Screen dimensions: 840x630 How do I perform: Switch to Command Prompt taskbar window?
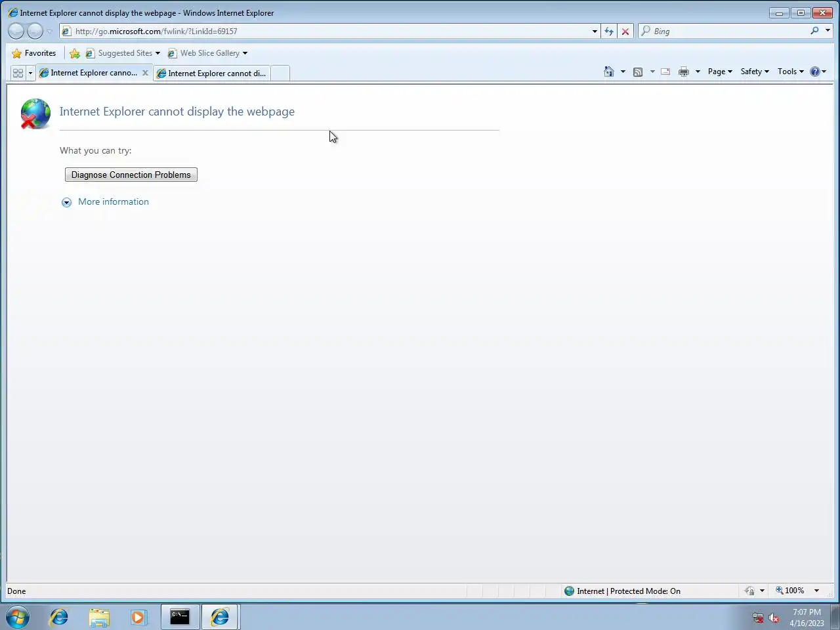tap(180, 617)
